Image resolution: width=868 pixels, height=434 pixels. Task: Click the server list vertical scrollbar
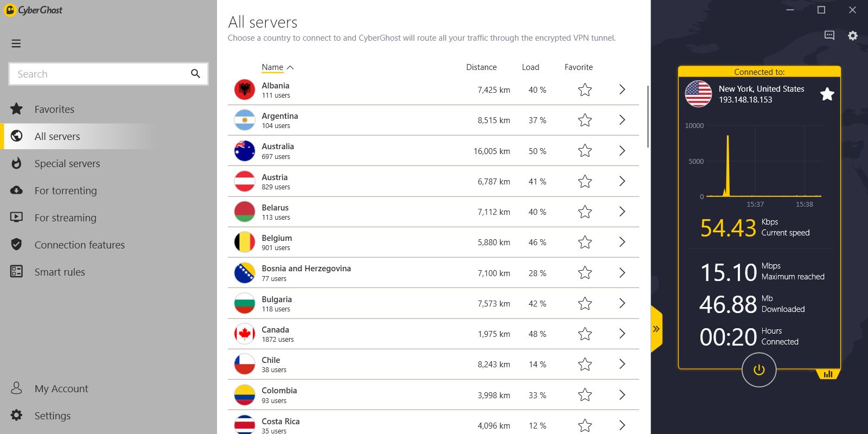pyautogui.click(x=648, y=117)
